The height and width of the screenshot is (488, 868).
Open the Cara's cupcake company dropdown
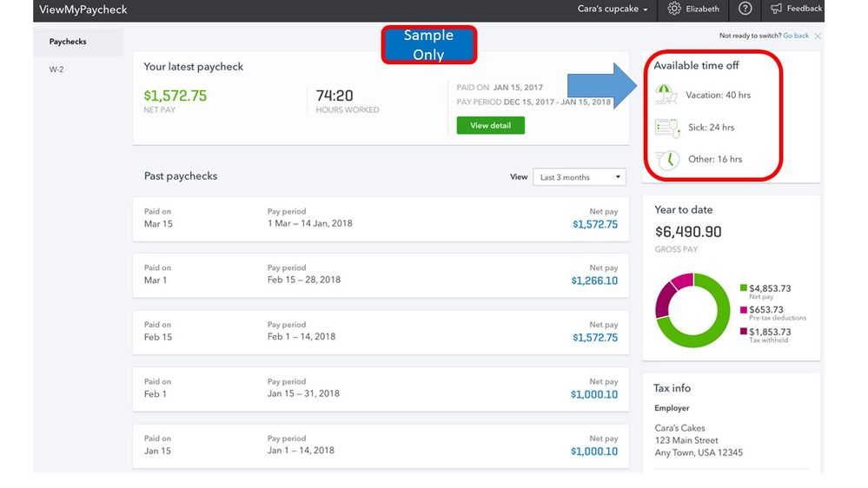[613, 9]
